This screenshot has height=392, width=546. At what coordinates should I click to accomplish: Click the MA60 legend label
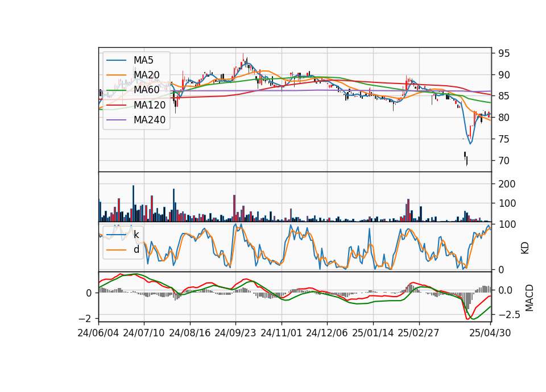(x=146, y=90)
